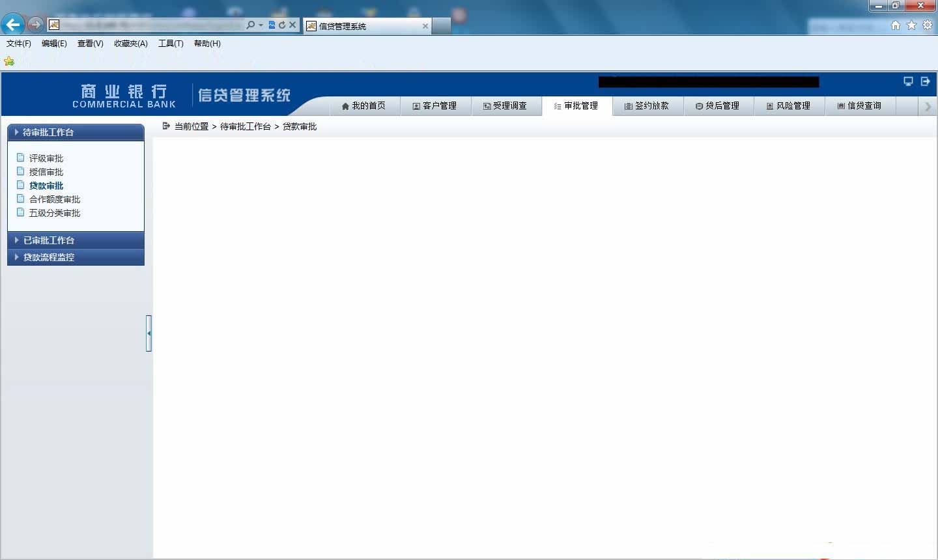This screenshot has height=560, width=938.
Task: Click the breadcrumb location arrow icon
Action: (166, 126)
